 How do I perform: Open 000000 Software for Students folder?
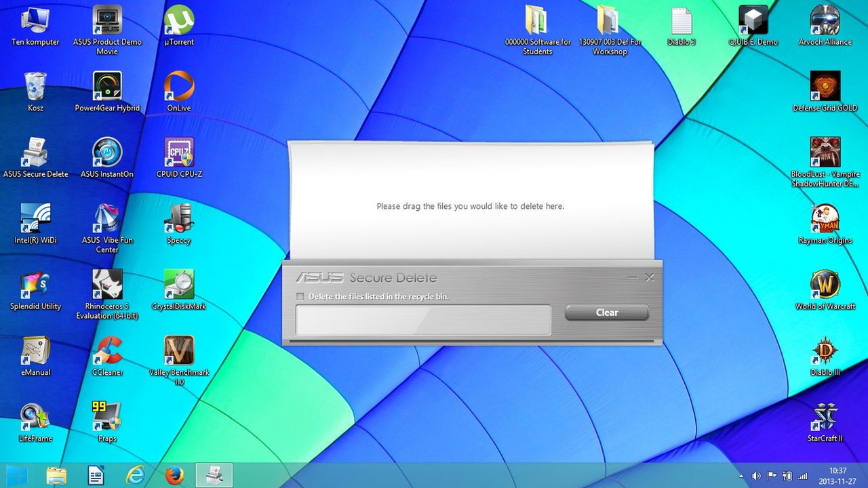(538, 30)
